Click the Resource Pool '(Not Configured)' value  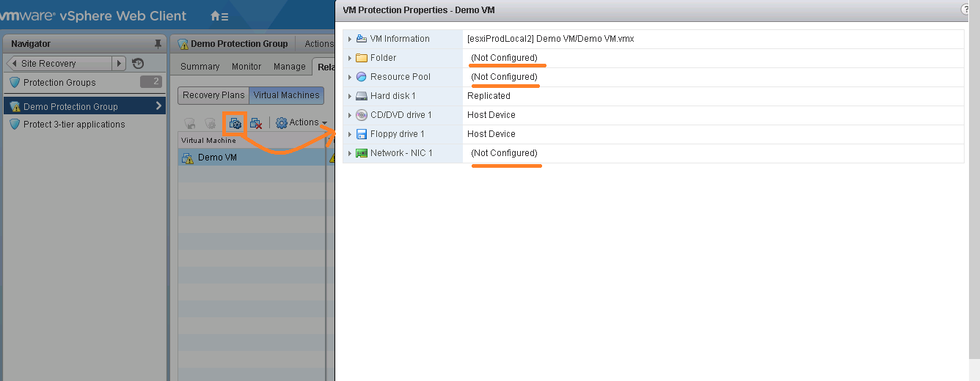[x=504, y=77]
